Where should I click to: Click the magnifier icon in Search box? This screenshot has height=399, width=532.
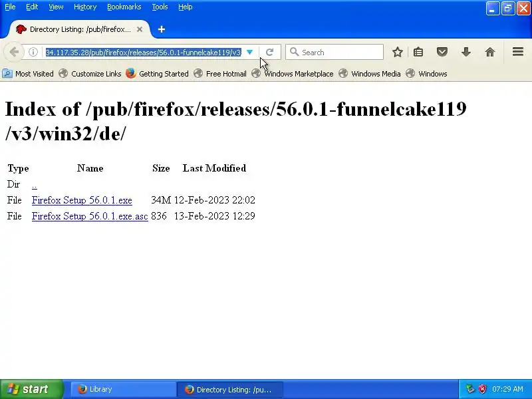[294, 52]
